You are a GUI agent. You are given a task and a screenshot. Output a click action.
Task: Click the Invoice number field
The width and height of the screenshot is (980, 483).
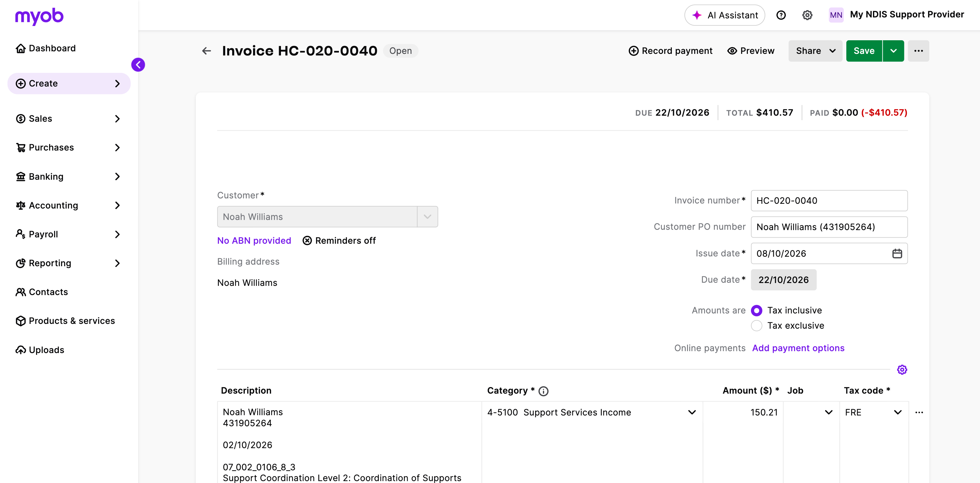click(x=829, y=201)
